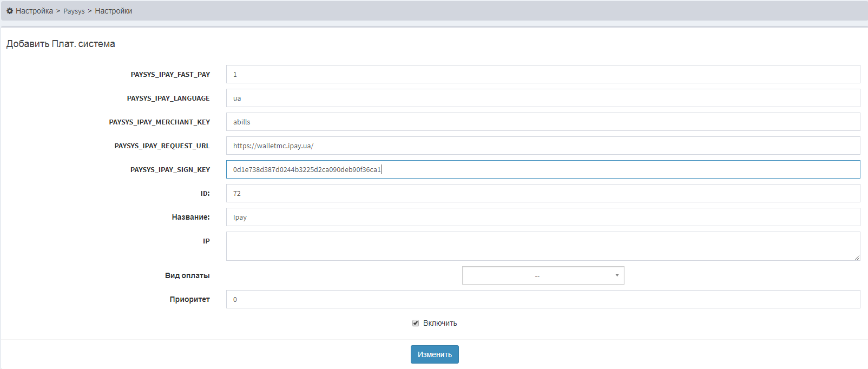Focus the PAYSYS_IPAY_SIGN_KEY input
Image resolution: width=868 pixels, height=369 pixels.
[x=543, y=169]
